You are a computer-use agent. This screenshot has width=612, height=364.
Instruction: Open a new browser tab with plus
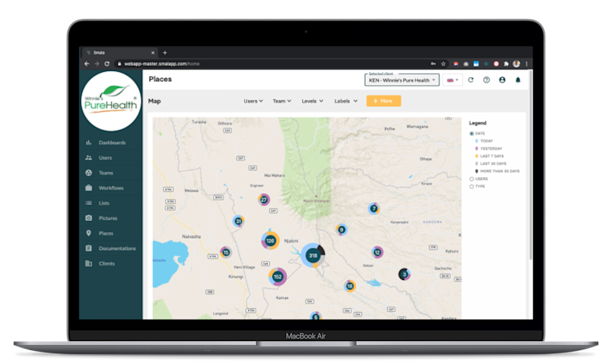[x=164, y=53]
